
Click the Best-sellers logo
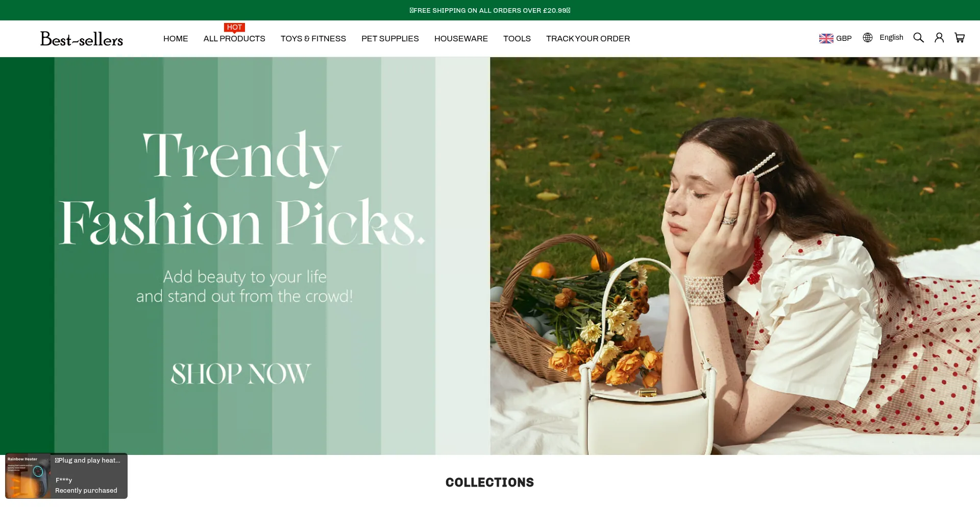click(82, 39)
